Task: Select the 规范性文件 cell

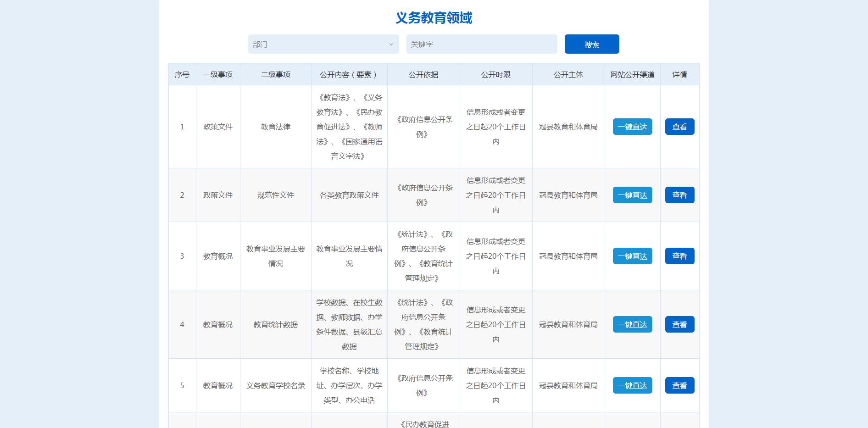Action: (276, 195)
